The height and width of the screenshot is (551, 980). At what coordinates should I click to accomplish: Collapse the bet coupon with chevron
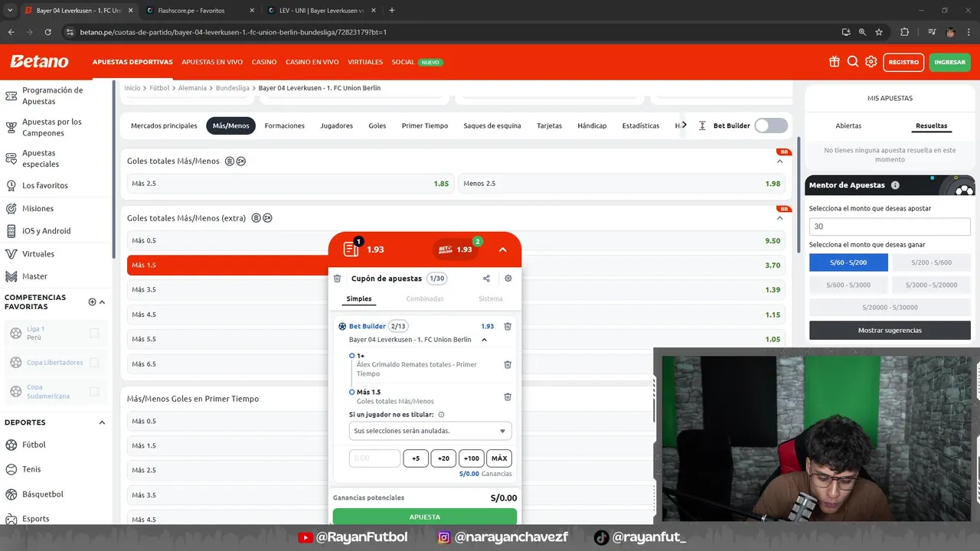502,249
